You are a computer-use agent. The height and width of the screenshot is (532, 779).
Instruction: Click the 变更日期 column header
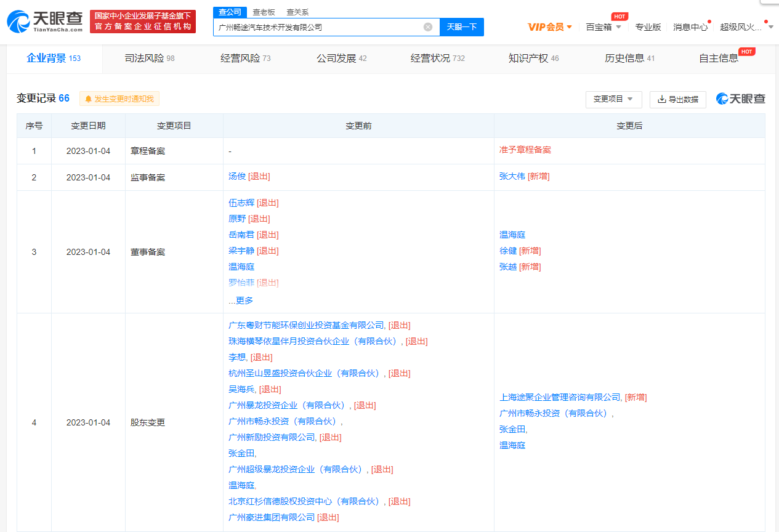pos(88,126)
